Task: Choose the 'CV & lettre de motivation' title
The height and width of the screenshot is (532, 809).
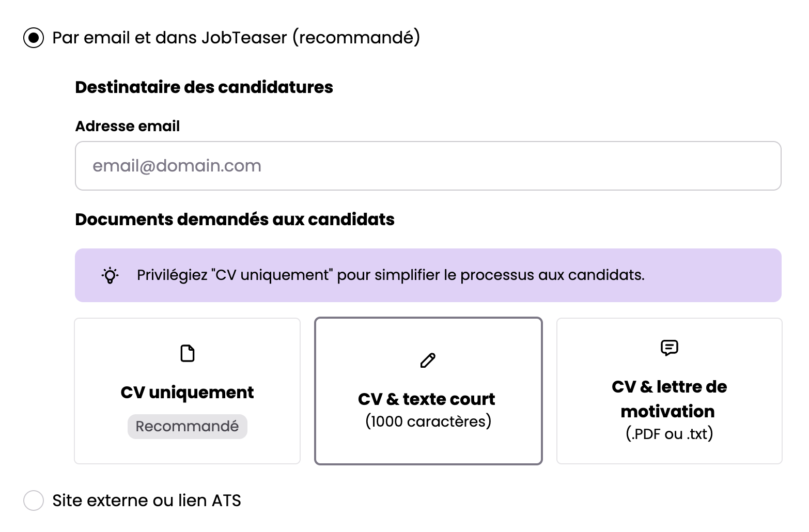Action: pos(669,399)
